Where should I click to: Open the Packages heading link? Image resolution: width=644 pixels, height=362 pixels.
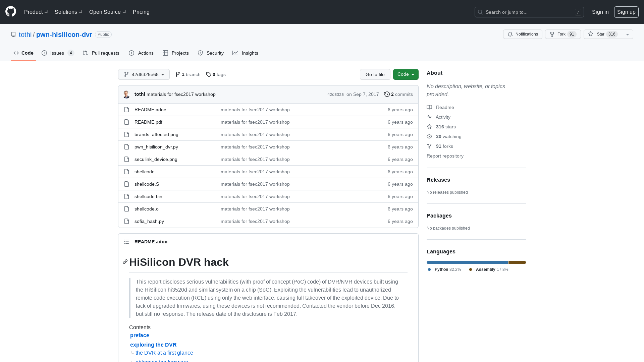tap(439, 216)
